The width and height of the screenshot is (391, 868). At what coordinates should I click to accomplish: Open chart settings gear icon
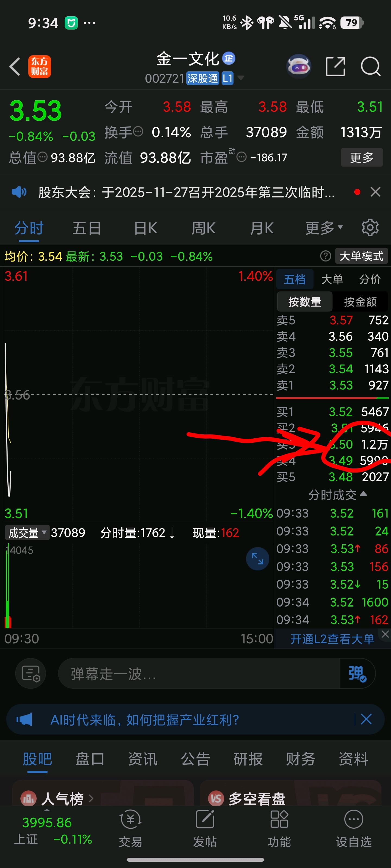coord(370,228)
